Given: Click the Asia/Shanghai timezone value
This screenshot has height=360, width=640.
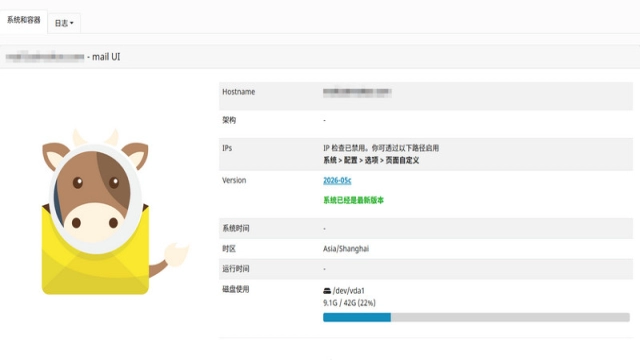Looking at the screenshot, I should (x=346, y=249).
